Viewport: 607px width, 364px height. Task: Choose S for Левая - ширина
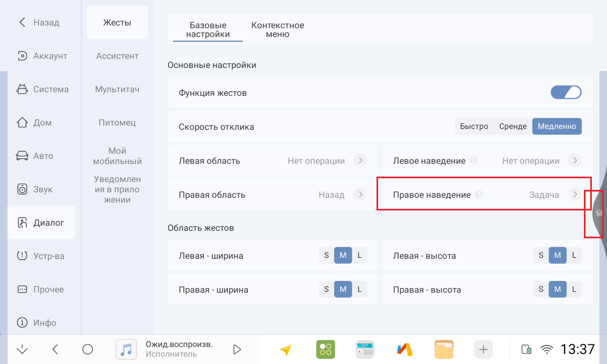[327, 255]
